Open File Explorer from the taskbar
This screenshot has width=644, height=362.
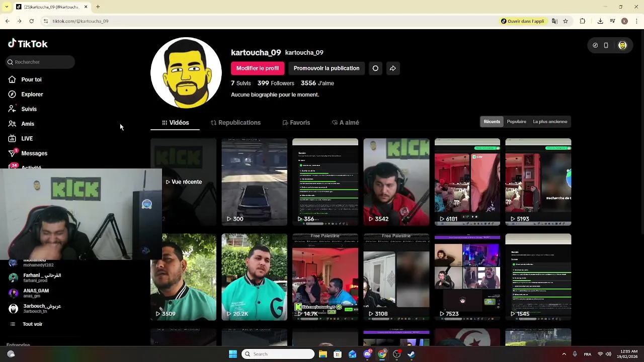[x=323, y=354]
